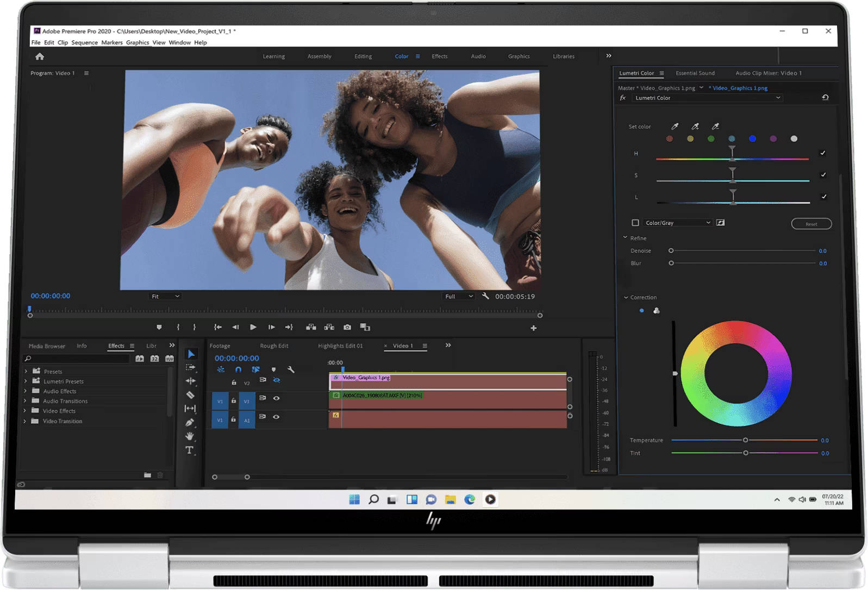868x590 pixels.
Task: Toggle Snap magnet in timeline
Action: 238,369
